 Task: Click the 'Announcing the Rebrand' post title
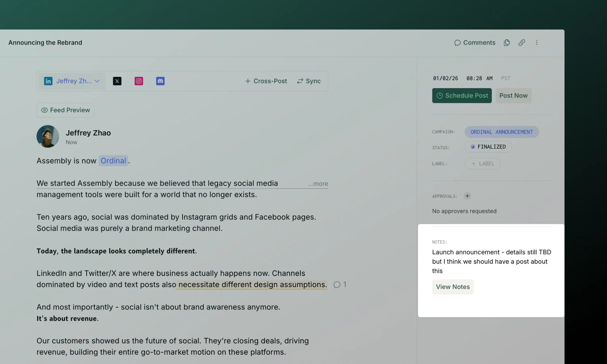pos(45,42)
